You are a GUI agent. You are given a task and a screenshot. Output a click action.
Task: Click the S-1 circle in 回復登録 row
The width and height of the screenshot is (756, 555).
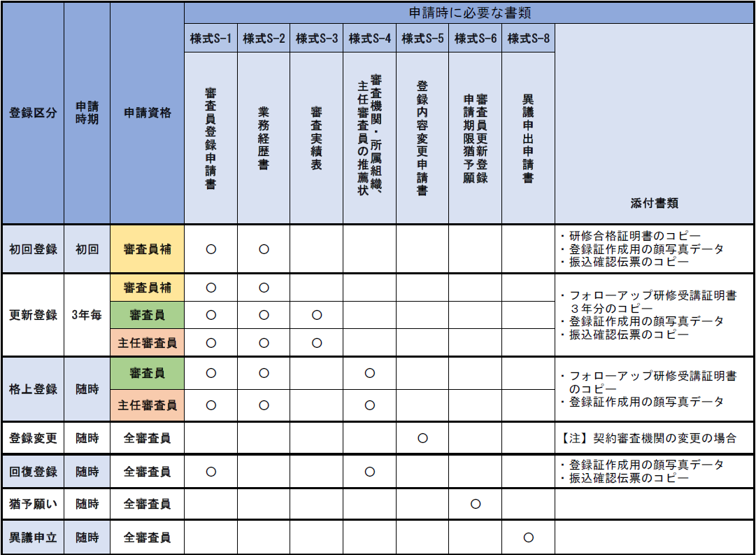pyautogui.click(x=211, y=472)
